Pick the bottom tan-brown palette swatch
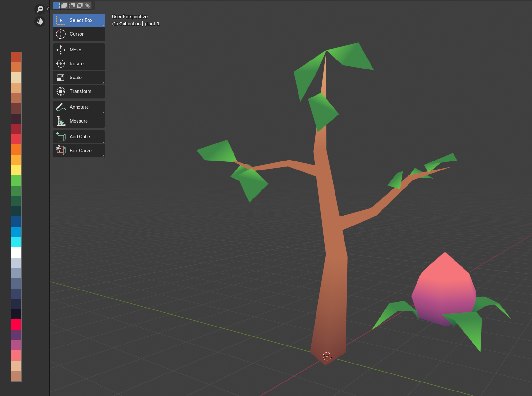 16,376
